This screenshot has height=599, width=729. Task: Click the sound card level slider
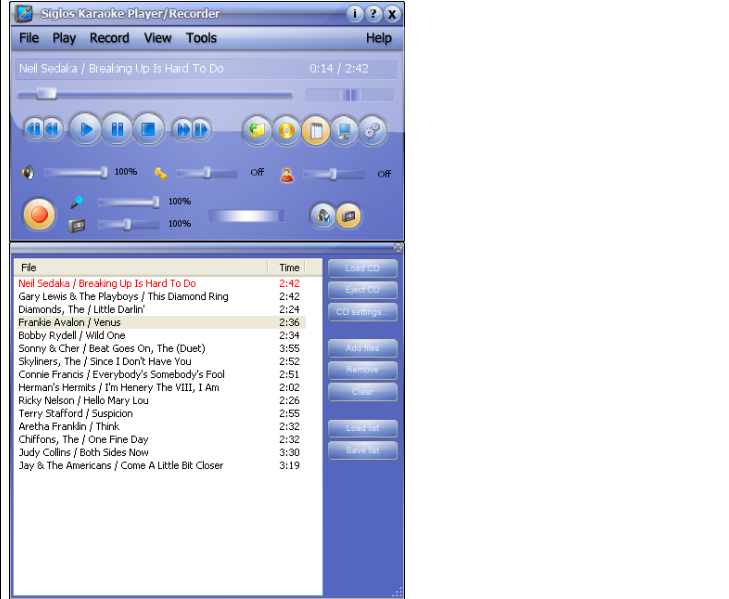point(128,224)
